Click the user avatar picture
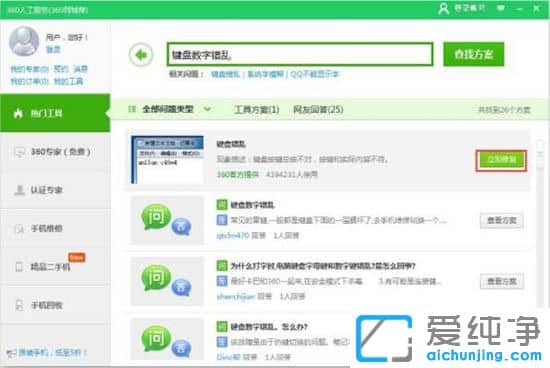550x368 pixels. coord(24,41)
